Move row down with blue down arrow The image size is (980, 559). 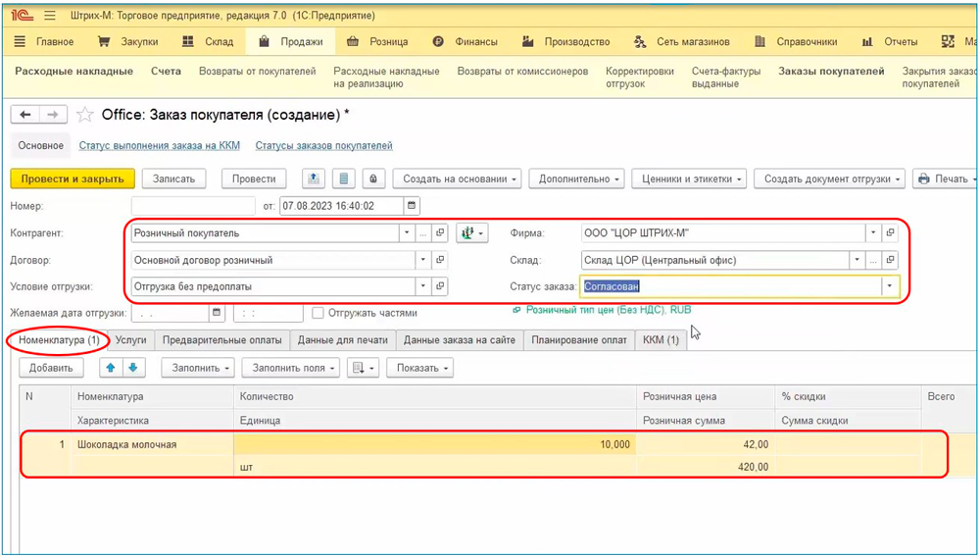tap(132, 368)
